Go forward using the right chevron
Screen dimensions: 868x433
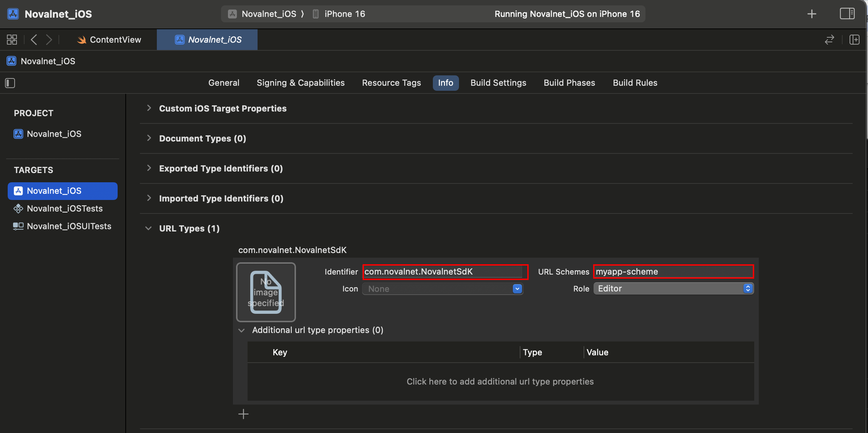click(x=49, y=40)
